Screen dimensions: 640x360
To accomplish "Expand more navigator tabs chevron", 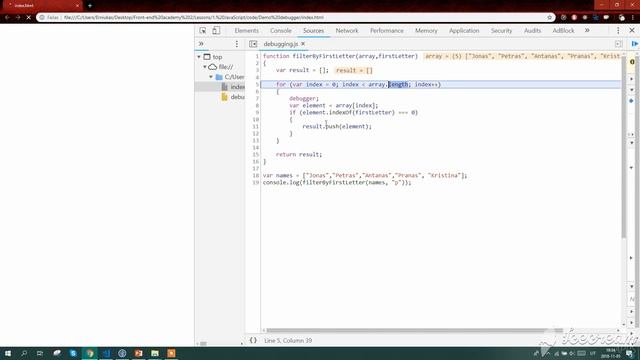I will 201,44.
